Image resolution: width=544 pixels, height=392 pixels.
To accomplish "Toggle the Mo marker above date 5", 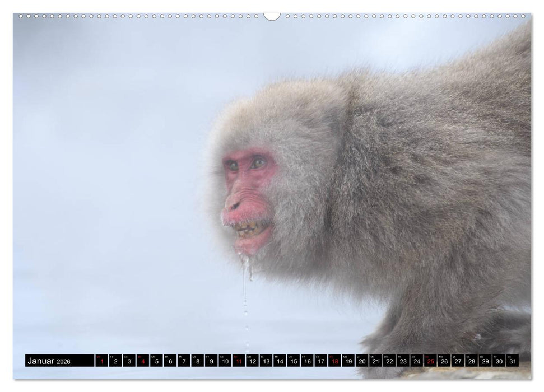I will tap(153, 357).
